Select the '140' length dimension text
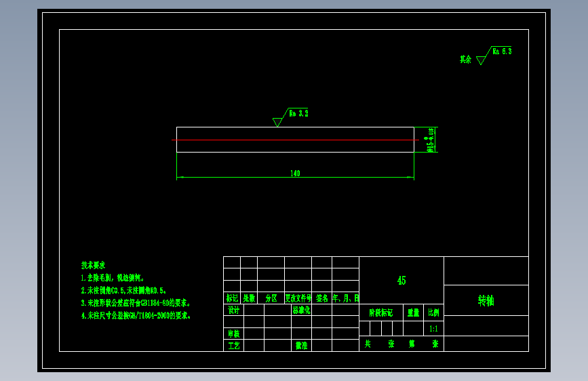The image size is (588, 381). click(x=295, y=174)
